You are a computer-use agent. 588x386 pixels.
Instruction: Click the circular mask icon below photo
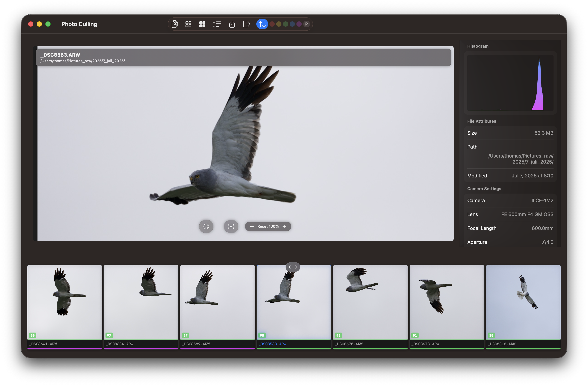click(x=206, y=226)
